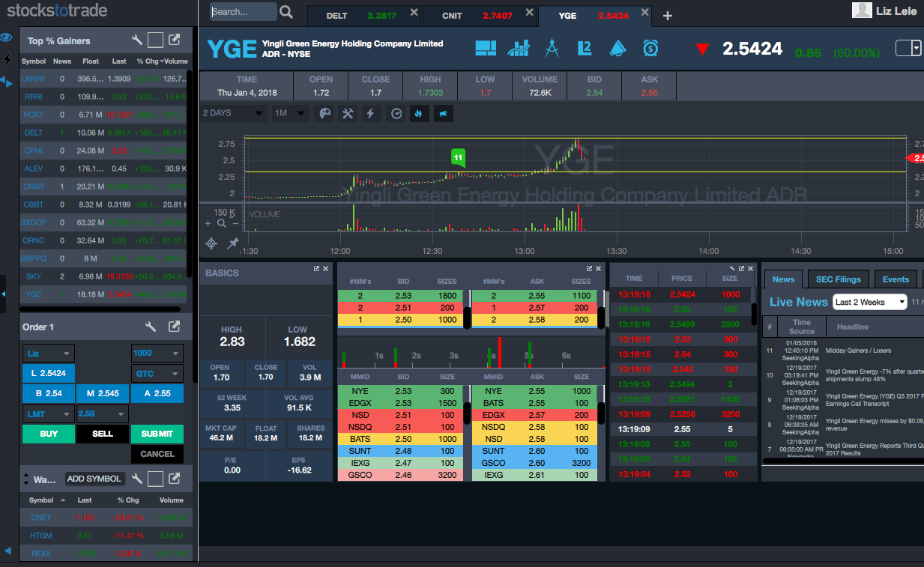Image resolution: width=924 pixels, height=567 pixels.
Task: Open Time and Sales wrench settings
Action: (x=732, y=268)
